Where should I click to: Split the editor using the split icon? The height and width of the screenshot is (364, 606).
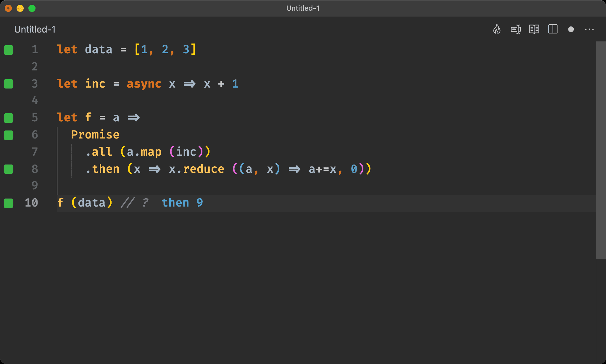[553, 29]
